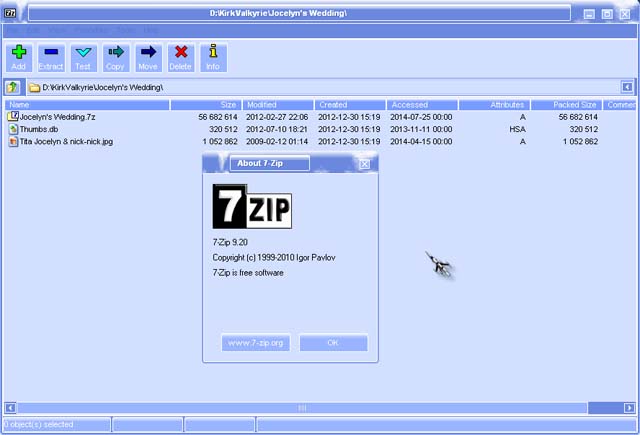Click packed size 1 052 862

pos(580,142)
